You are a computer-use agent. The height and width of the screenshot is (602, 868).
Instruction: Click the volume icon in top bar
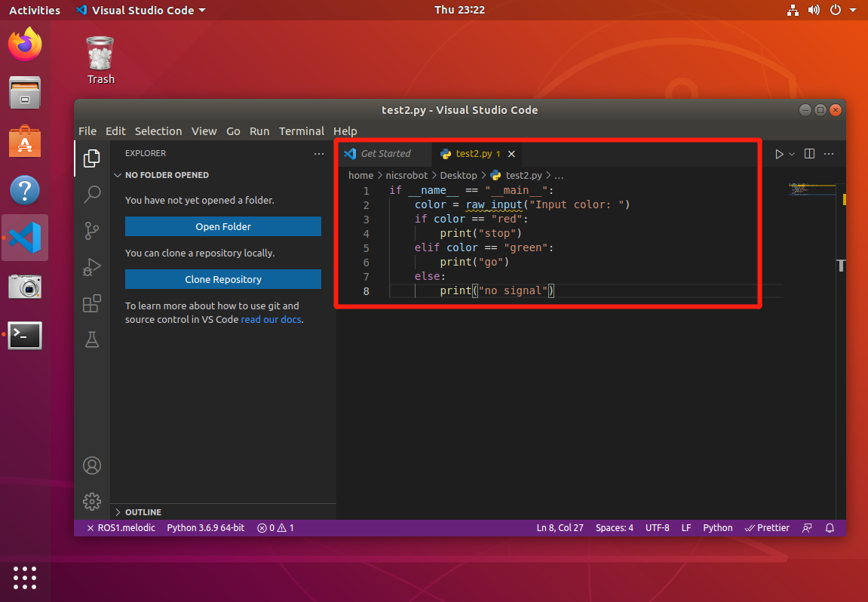tap(814, 10)
